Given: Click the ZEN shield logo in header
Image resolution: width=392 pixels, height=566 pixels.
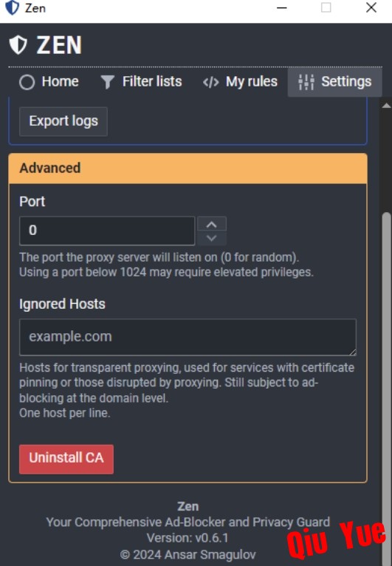Looking at the screenshot, I should [18, 45].
